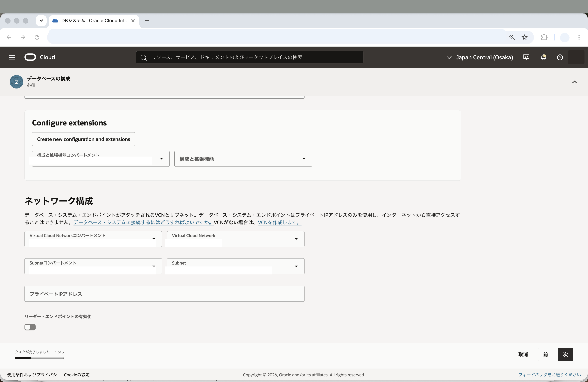Screen dimensions: 588x382
Task: Click the console search field
Action: click(x=249, y=57)
